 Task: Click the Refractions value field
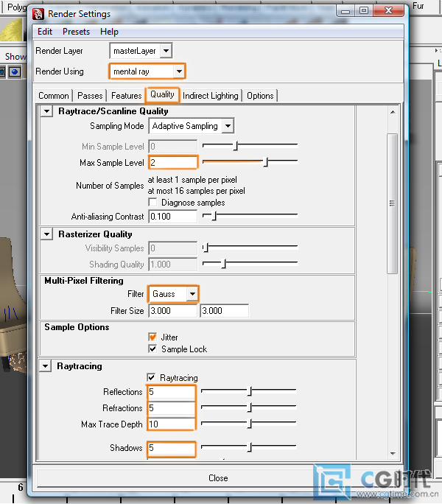(172, 408)
